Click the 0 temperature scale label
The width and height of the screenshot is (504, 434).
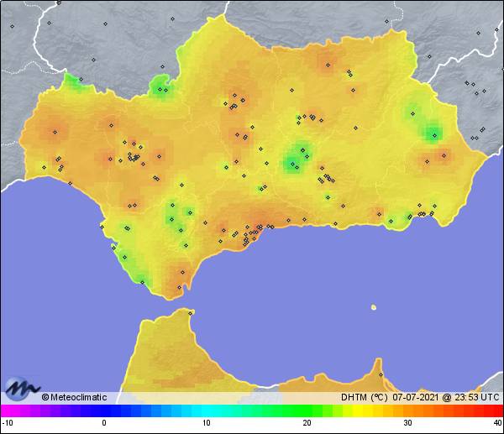[x=104, y=423]
